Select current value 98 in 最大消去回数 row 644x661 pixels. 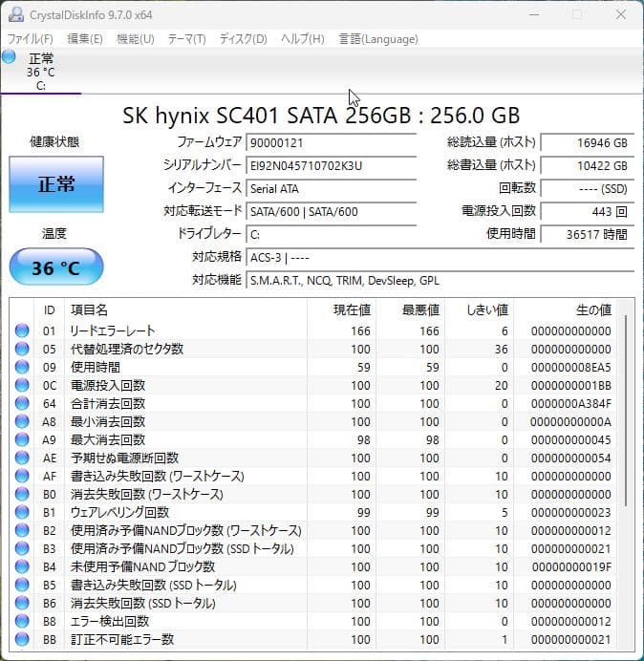click(363, 440)
